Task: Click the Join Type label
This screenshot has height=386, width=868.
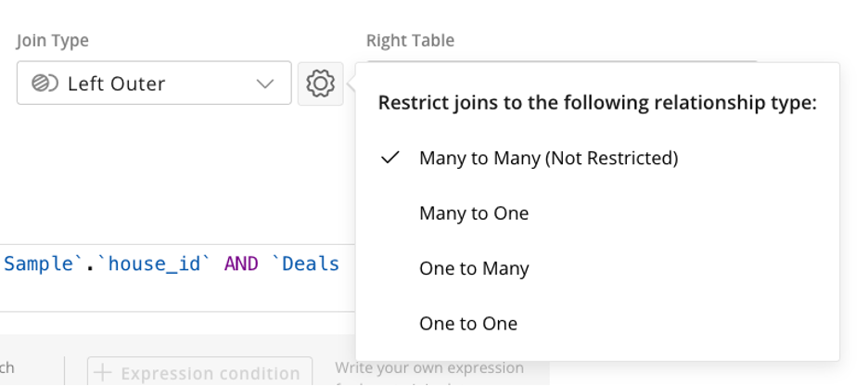Action: pyautogui.click(x=53, y=41)
